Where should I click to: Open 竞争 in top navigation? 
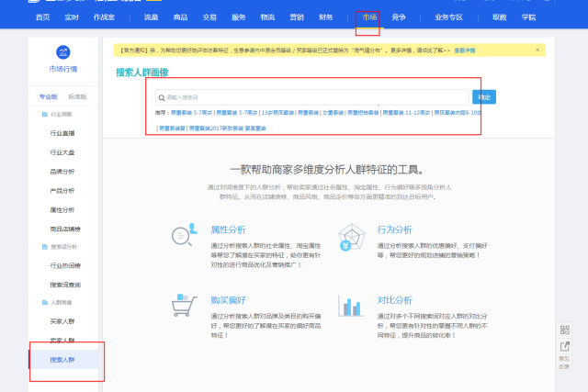pos(399,17)
